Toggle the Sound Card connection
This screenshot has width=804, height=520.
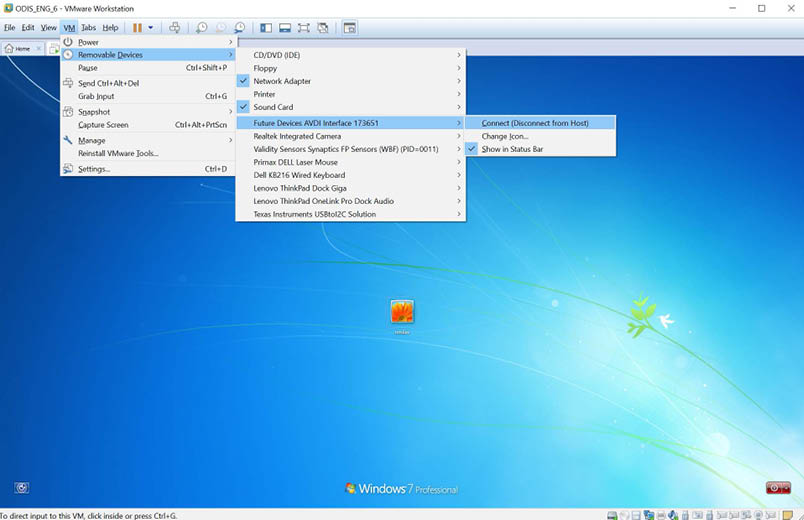[273, 107]
